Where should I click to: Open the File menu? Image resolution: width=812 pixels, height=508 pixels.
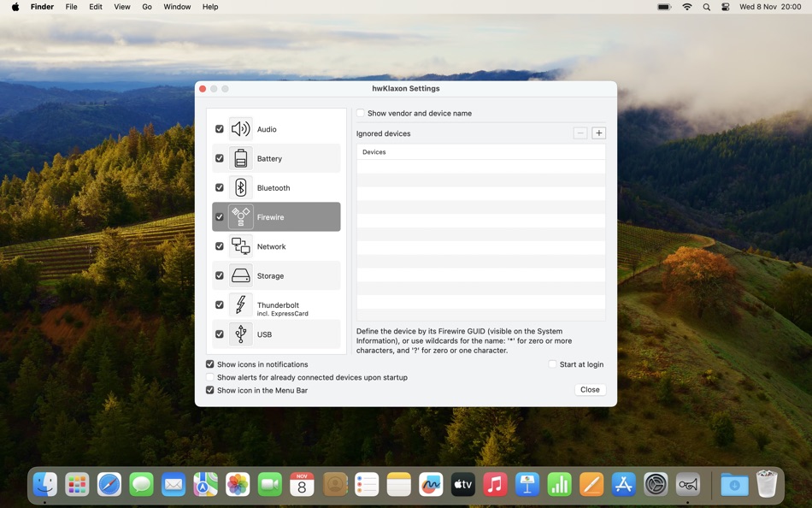click(x=72, y=7)
